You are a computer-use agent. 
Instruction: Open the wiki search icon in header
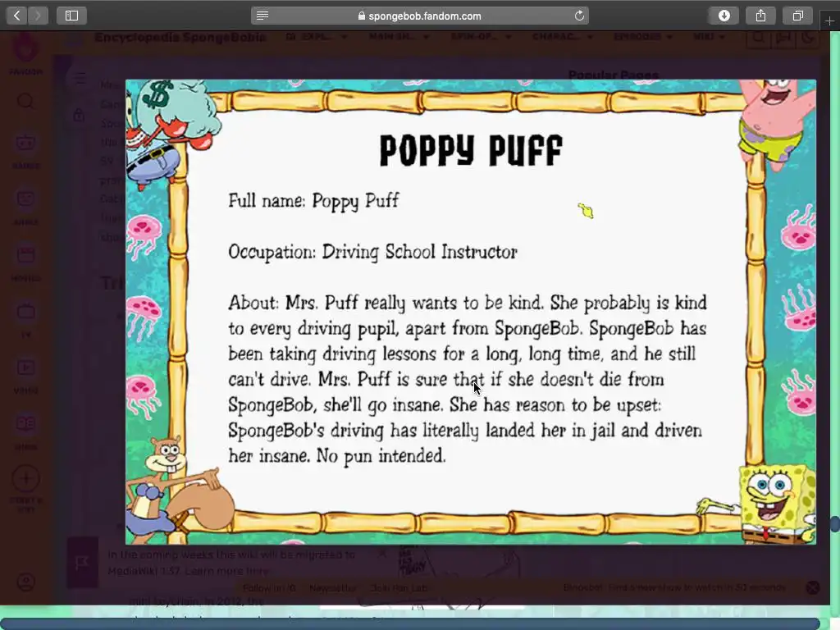[758, 38]
